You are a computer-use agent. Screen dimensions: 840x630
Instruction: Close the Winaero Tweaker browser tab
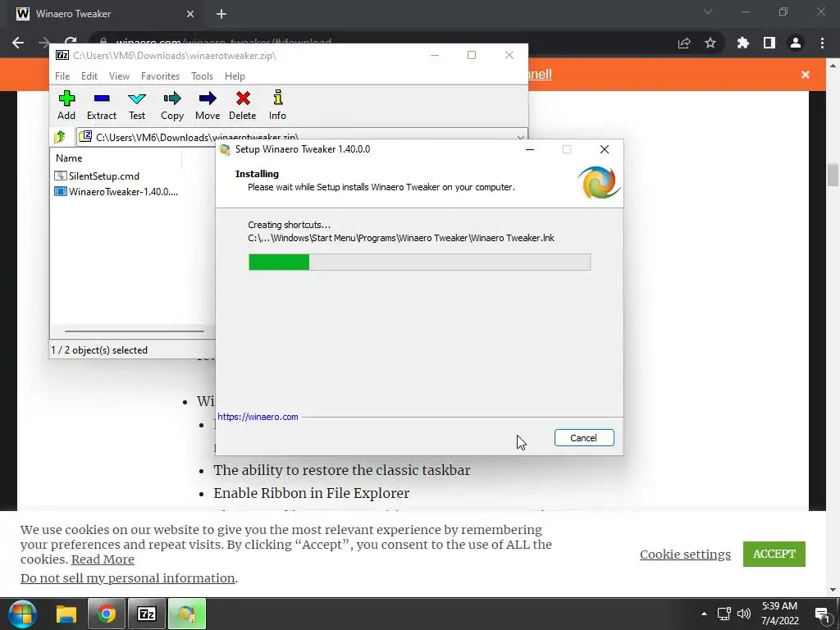tap(190, 14)
